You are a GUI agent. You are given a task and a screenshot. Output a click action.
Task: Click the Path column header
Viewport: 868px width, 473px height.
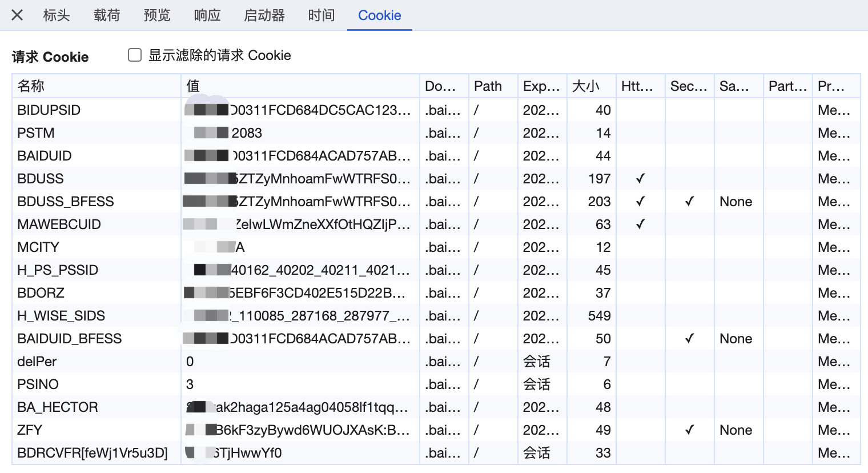[488, 86]
